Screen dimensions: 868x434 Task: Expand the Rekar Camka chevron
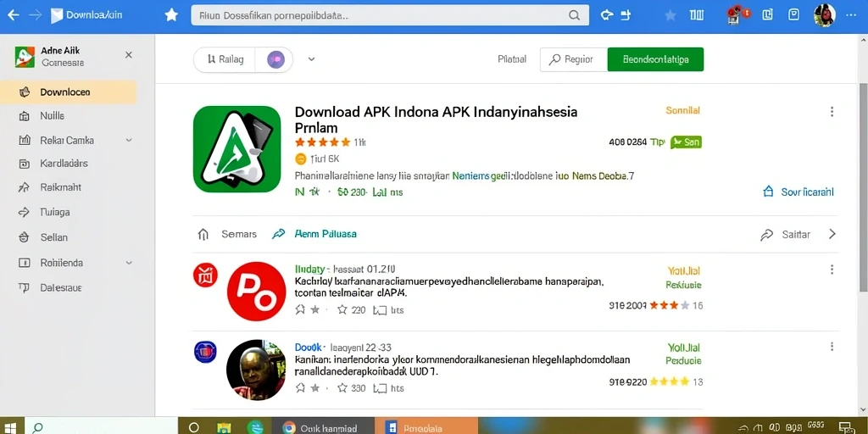[129, 141]
